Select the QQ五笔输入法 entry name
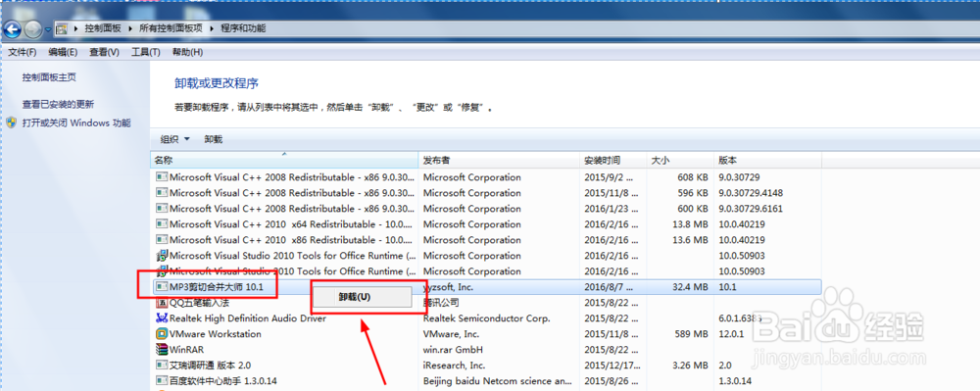 tap(199, 303)
